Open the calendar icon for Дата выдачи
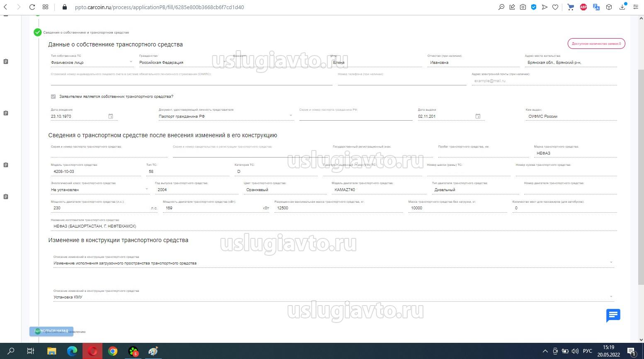The width and height of the screenshot is (644, 359). coord(478,116)
